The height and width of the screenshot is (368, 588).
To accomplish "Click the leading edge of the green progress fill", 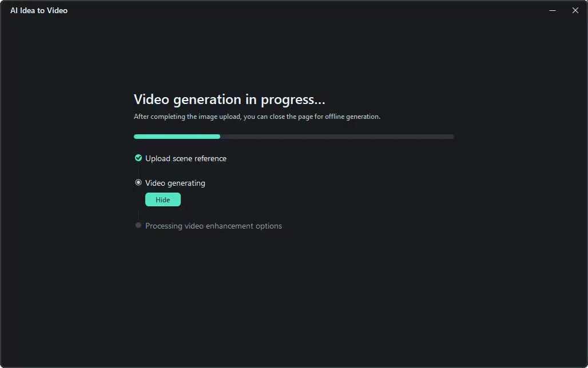I will click(x=218, y=137).
